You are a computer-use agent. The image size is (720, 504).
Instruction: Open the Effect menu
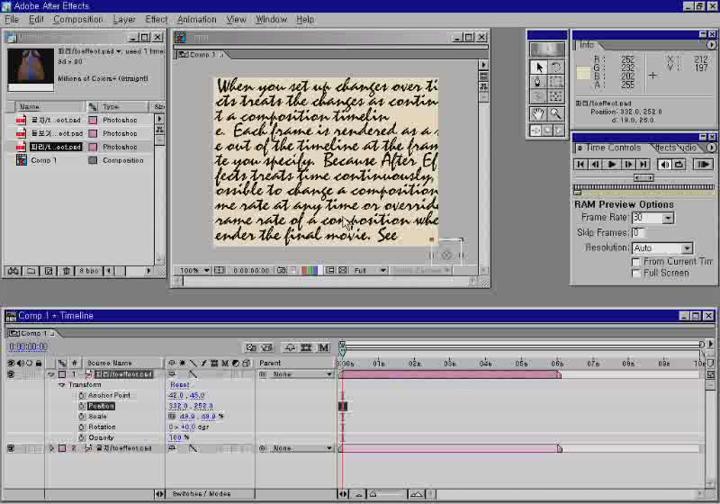tap(156, 20)
